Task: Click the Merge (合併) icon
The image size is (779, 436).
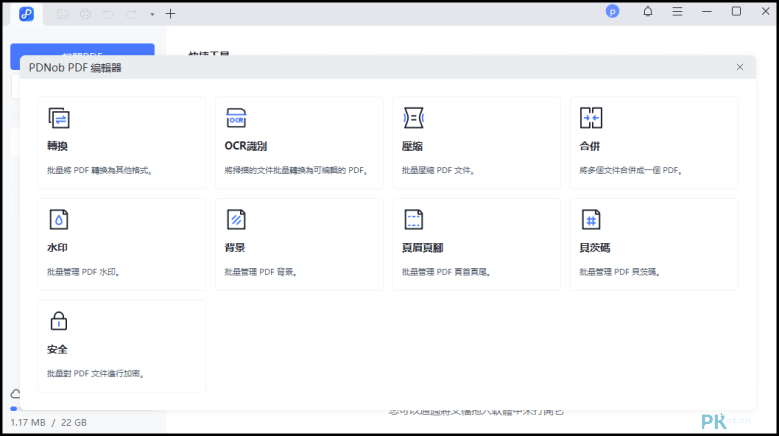Action: point(591,118)
